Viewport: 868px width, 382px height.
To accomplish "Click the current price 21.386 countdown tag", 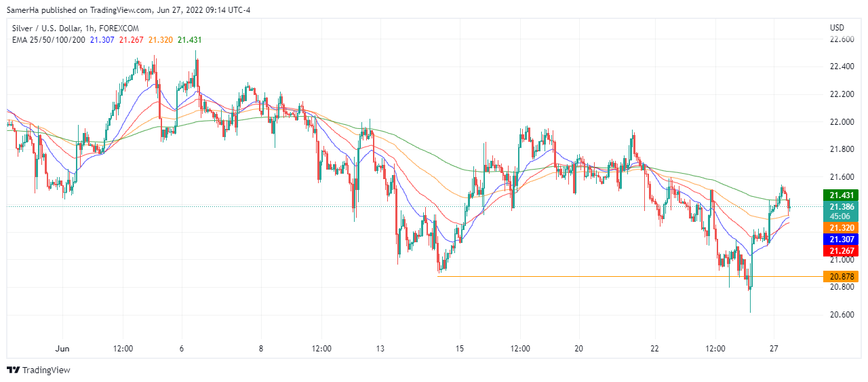I will point(840,211).
